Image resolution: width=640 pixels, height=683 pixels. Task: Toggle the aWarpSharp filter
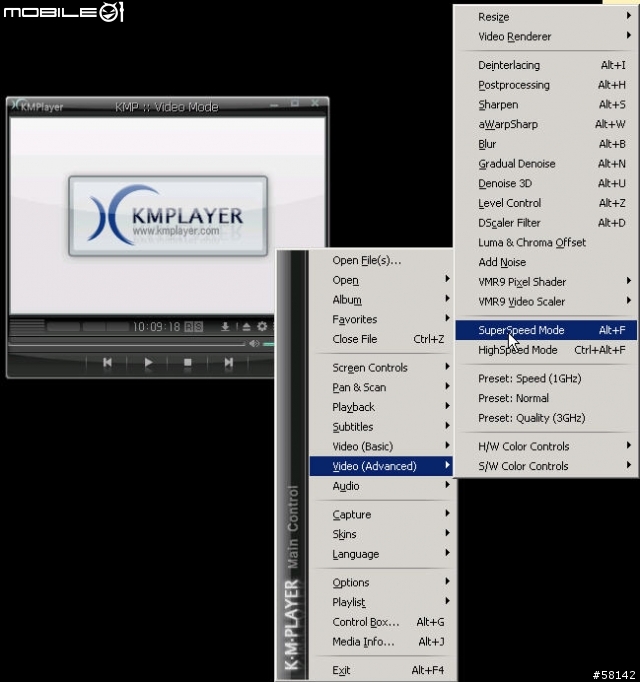[x=546, y=124]
